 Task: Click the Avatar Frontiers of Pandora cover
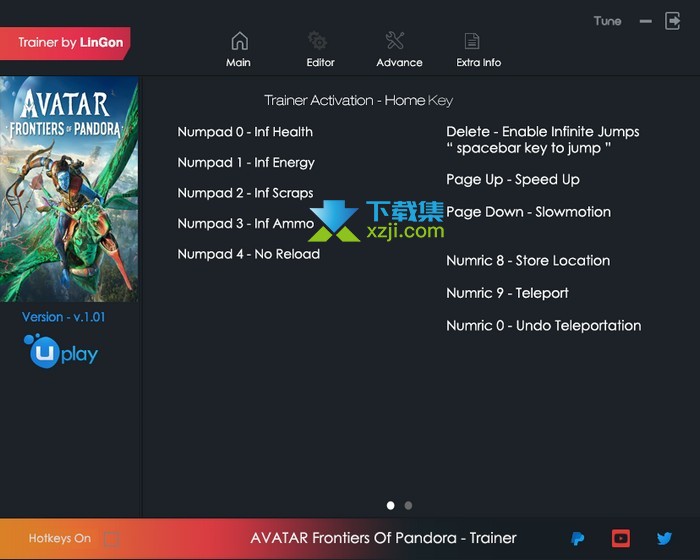69,189
